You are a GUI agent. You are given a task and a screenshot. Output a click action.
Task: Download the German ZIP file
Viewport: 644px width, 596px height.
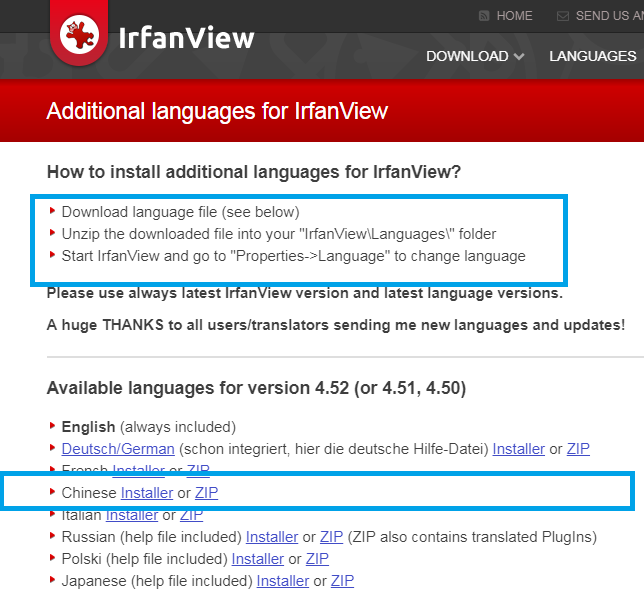[578, 449]
